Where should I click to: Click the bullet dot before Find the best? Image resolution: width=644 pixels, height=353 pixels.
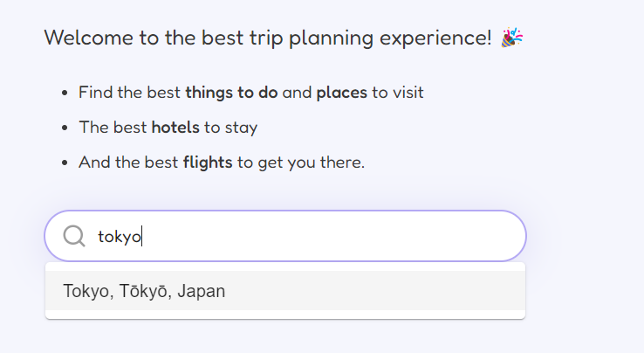[x=65, y=93]
